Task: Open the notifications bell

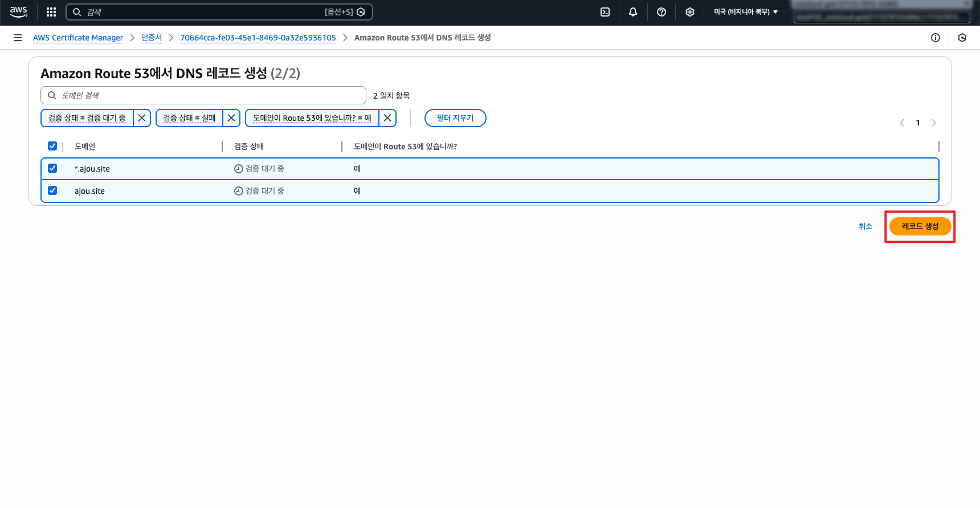Action: click(x=633, y=12)
